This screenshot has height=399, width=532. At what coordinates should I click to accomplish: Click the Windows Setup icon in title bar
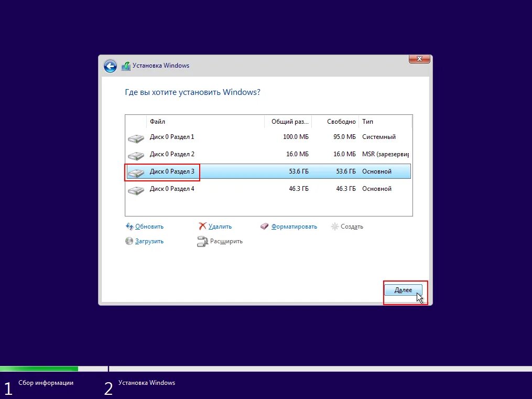(126, 66)
